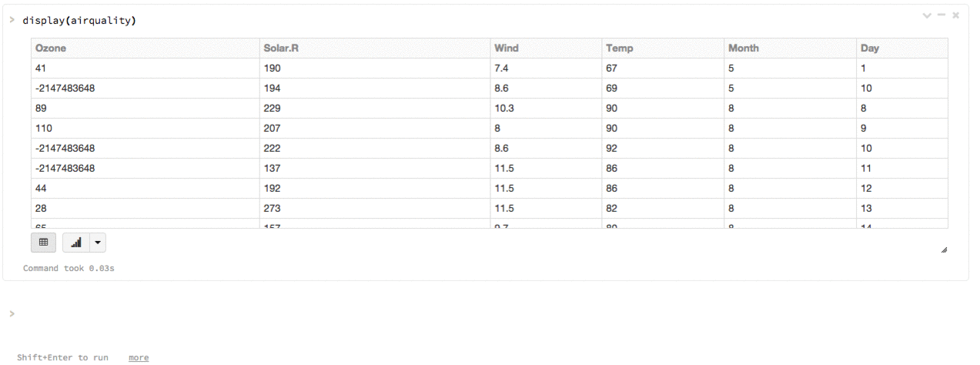The width and height of the screenshot is (980, 365).
Task: Switch to the table view icon
Action: [x=43, y=243]
